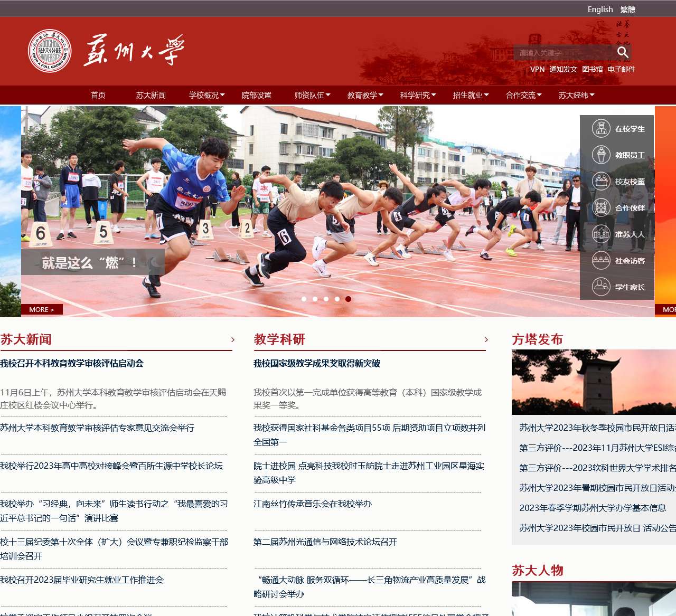Expand the 学校概况 dropdown menu

coord(205,95)
